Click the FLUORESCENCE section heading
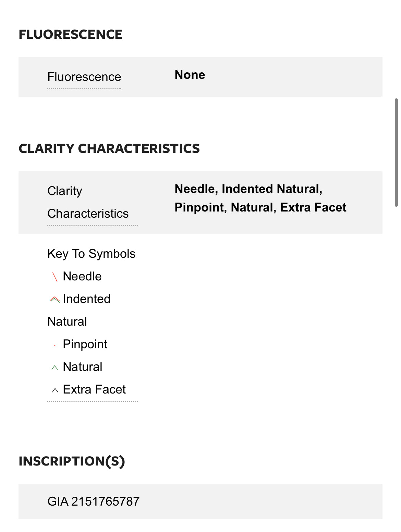This screenshot has width=401, height=532. tap(70, 34)
